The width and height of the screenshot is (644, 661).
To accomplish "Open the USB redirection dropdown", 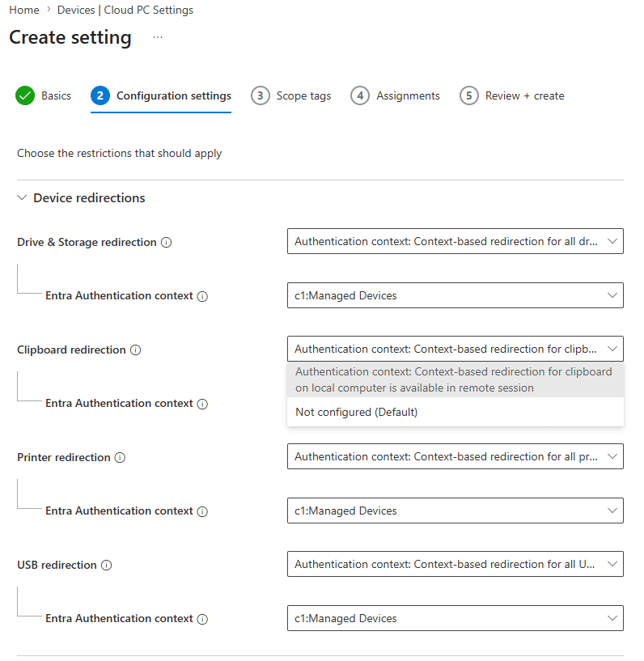I will 455,564.
